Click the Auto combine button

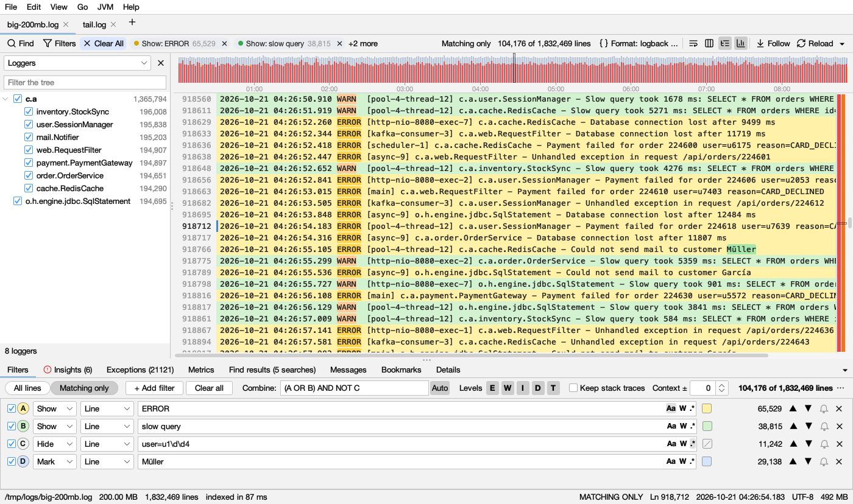tap(439, 388)
